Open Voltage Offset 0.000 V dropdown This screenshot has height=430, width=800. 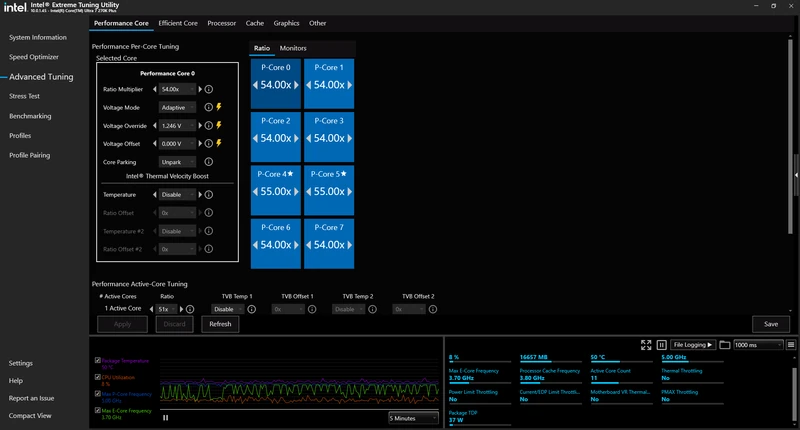pyautogui.click(x=177, y=144)
